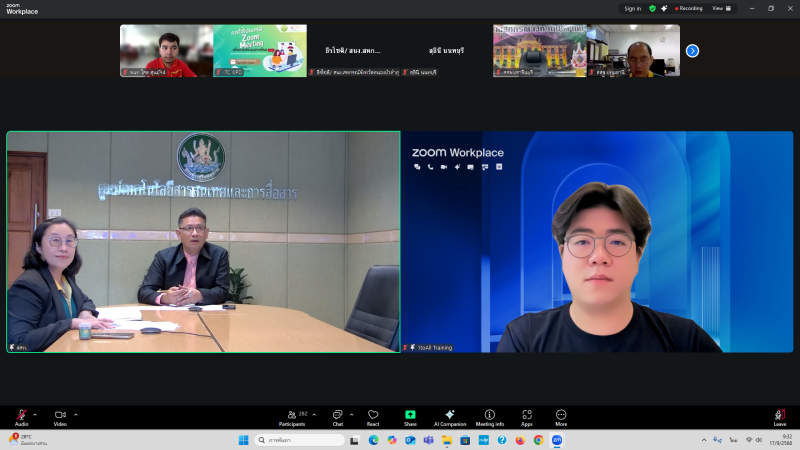The height and width of the screenshot is (450, 800).
Task: Unmute microphone with the Audio button
Action: (x=21, y=415)
